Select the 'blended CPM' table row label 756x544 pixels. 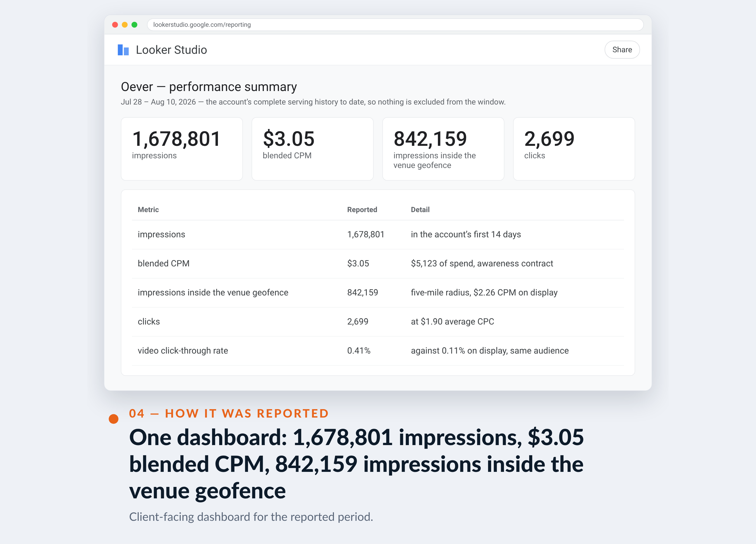(163, 263)
